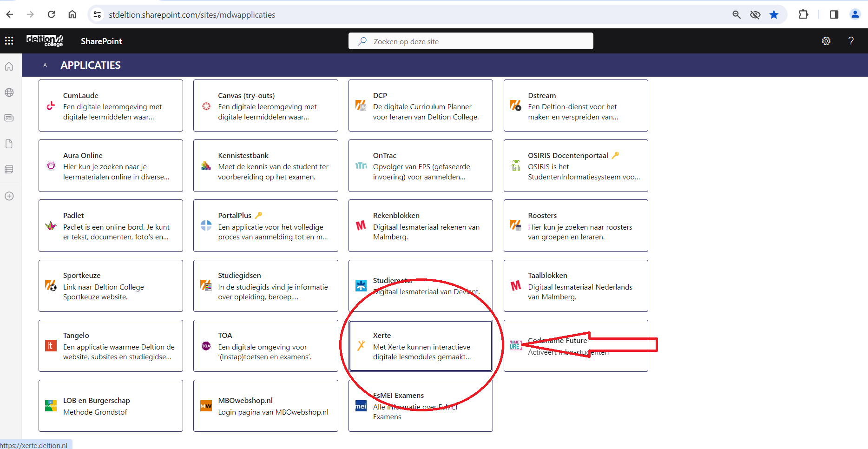Bookmark page with the star icon

click(x=774, y=14)
